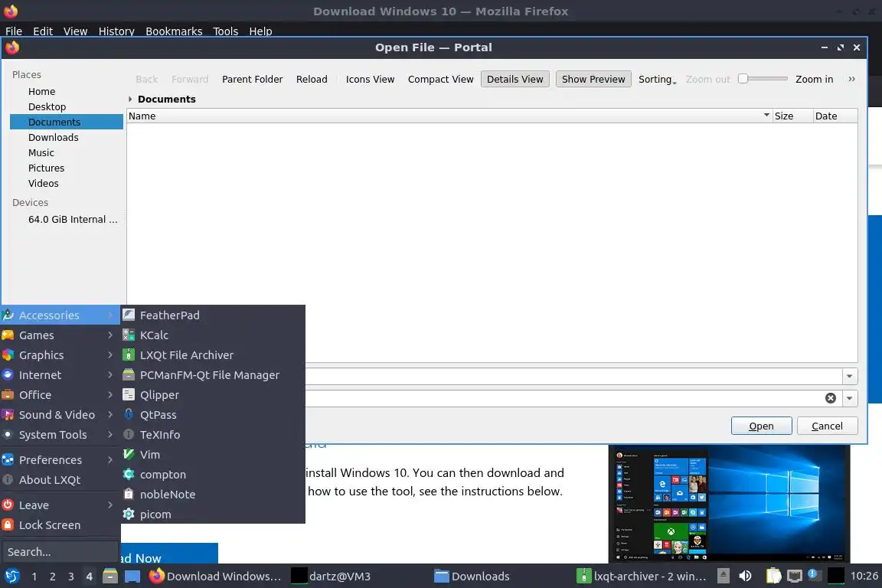Image resolution: width=882 pixels, height=588 pixels.
Task: Click the Date column header
Action: pos(835,116)
